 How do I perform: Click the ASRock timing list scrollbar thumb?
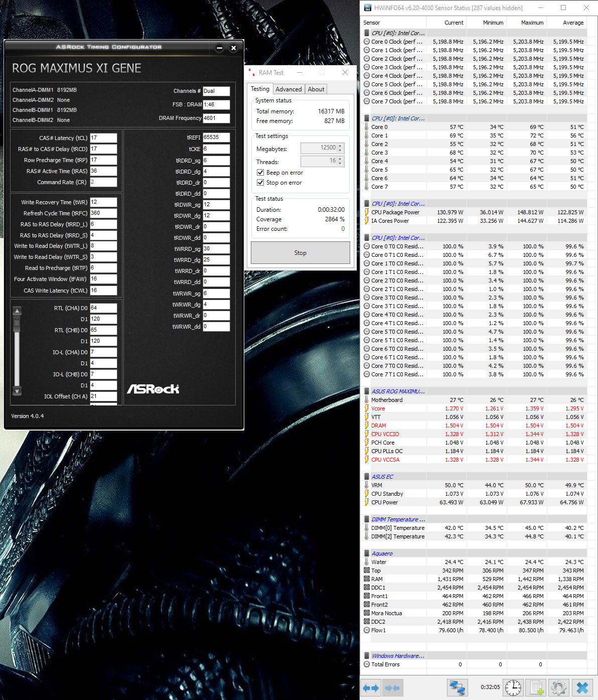(17, 324)
